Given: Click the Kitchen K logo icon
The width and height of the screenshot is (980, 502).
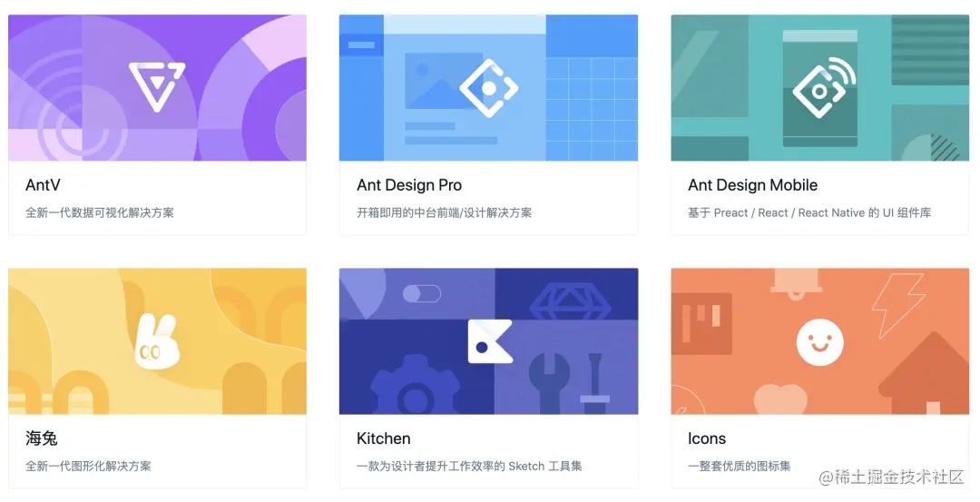Looking at the screenshot, I should (x=490, y=341).
